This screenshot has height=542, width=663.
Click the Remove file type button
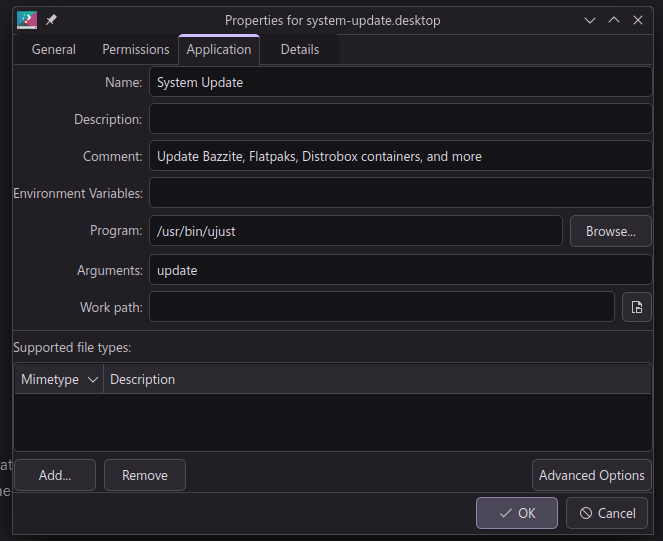pos(145,475)
